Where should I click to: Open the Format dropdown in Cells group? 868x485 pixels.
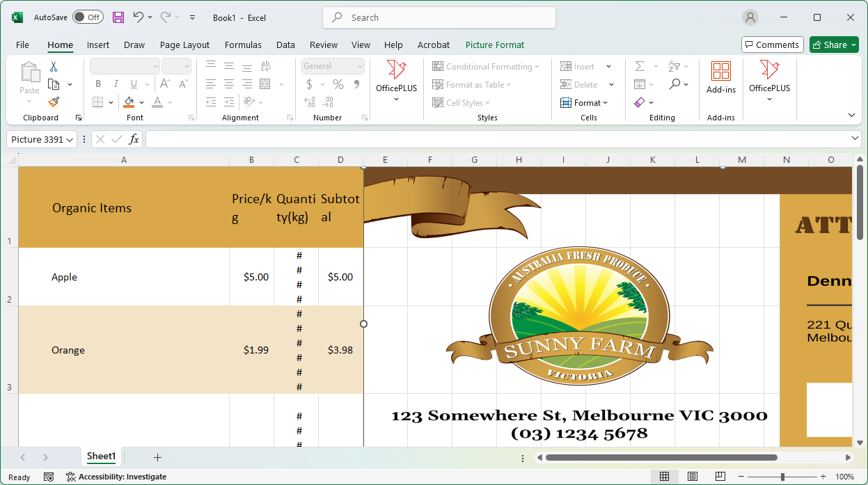point(584,102)
